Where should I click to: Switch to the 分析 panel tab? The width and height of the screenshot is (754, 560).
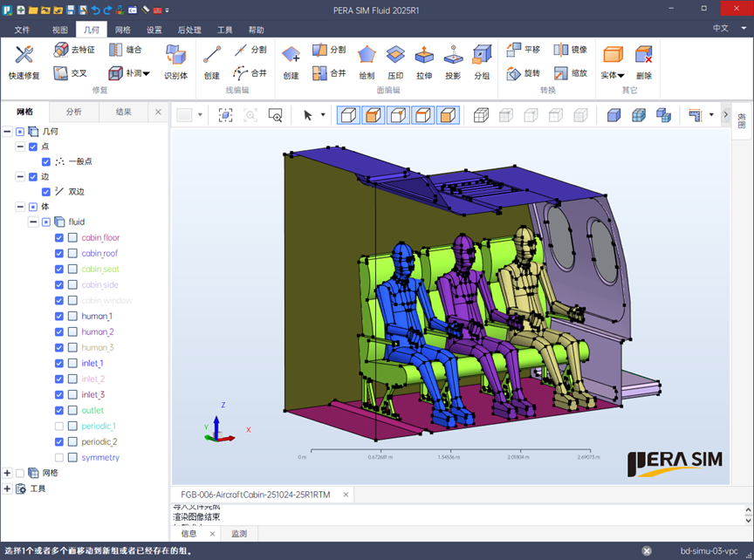(73, 112)
